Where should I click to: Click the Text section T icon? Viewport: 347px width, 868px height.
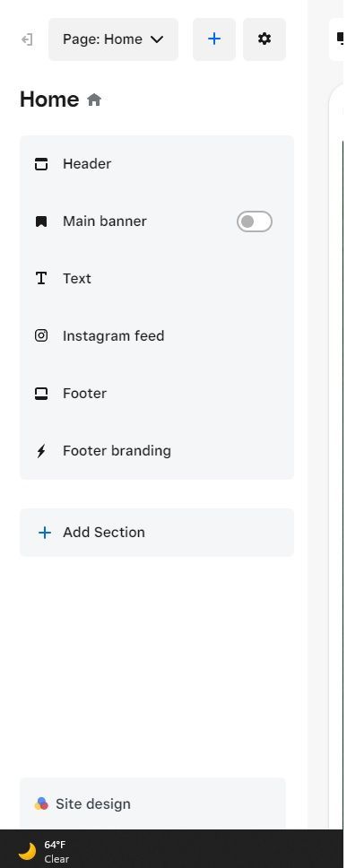pyautogui.click(x=41, y=279)
